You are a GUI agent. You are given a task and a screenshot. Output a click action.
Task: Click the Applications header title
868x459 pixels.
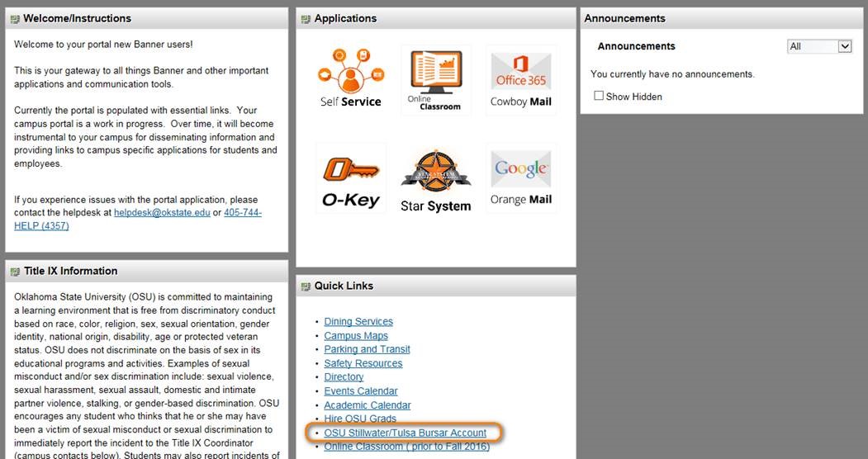pyautogui.click(x=345, y=18)
